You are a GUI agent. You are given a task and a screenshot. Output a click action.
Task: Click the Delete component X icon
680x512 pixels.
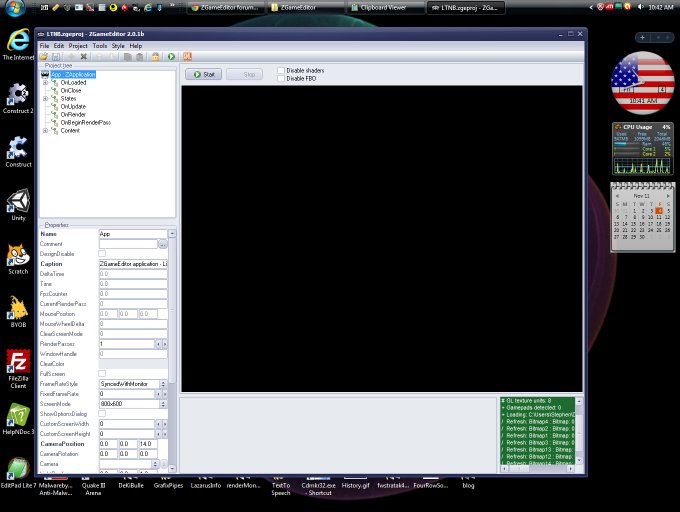pyautogui.click(x=84, y=56)
